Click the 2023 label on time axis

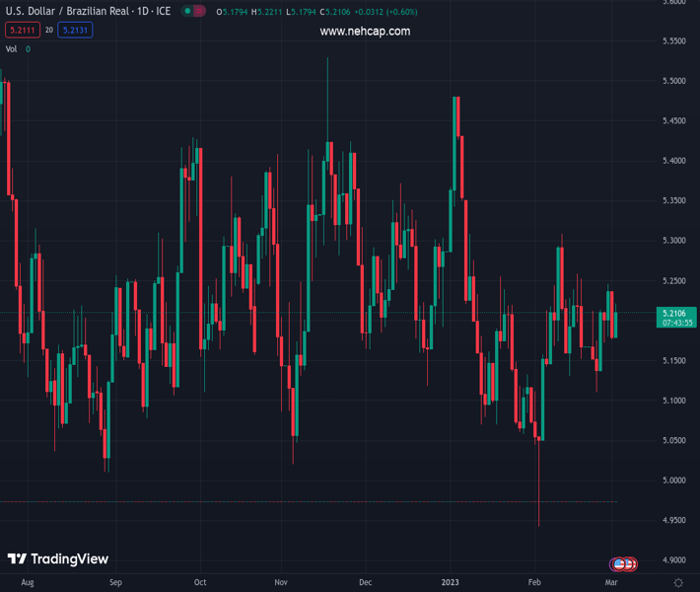(451, 583)
